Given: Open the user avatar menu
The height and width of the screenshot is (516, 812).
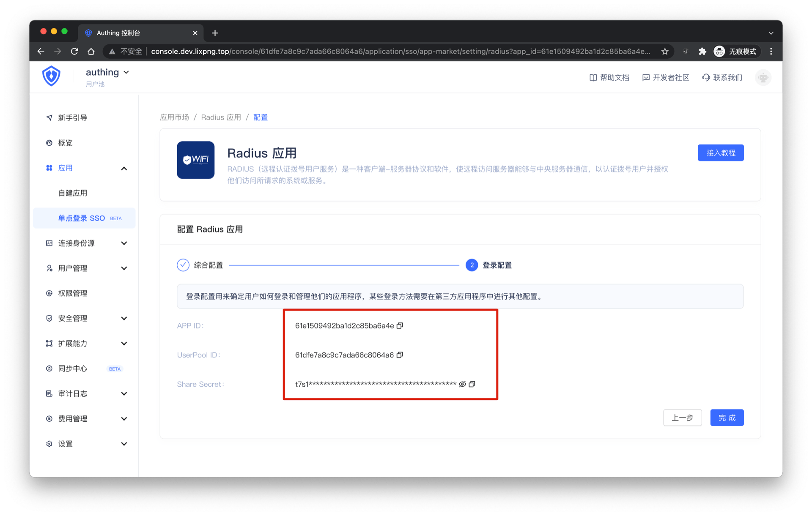Looking at the screenshot, I should click(x=763, y=78).
